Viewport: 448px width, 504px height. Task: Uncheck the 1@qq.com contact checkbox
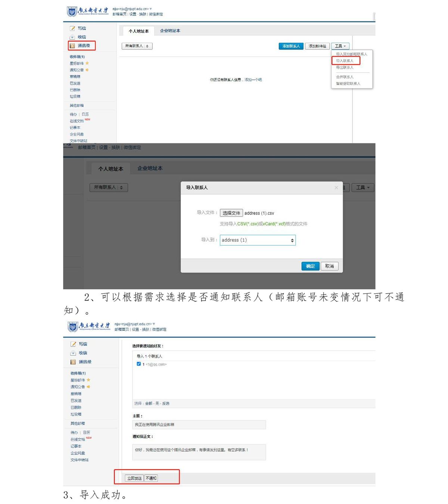coord(139,364)
